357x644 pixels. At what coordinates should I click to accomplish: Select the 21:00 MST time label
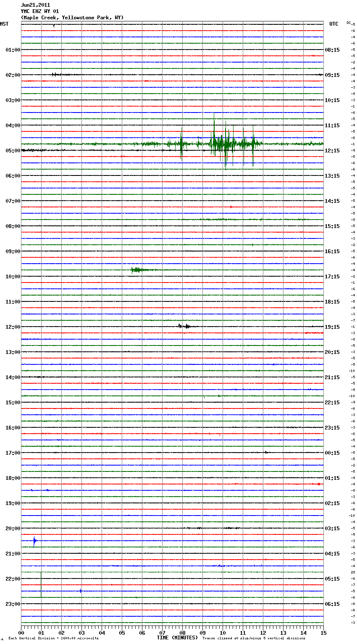[13, 554]
